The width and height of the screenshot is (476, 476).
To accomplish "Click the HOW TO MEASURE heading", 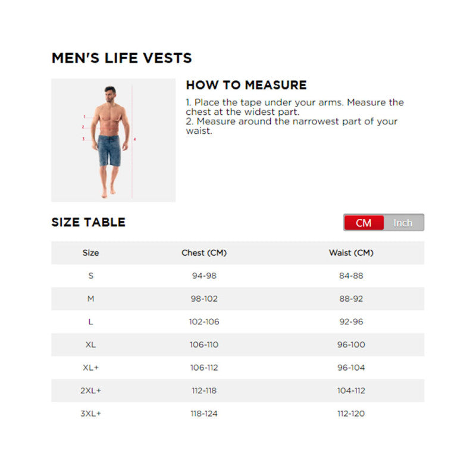I will point(246,85).
